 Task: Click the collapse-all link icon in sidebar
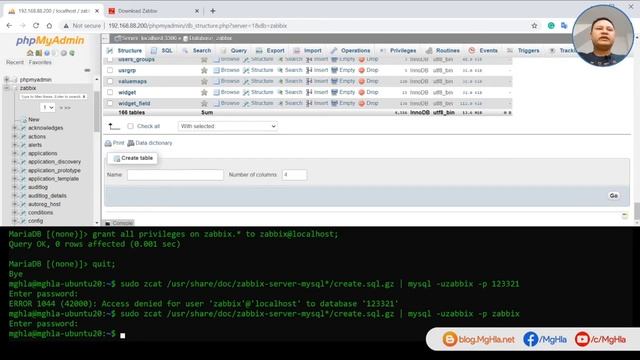pyautogui.click(x=87, y=70)
